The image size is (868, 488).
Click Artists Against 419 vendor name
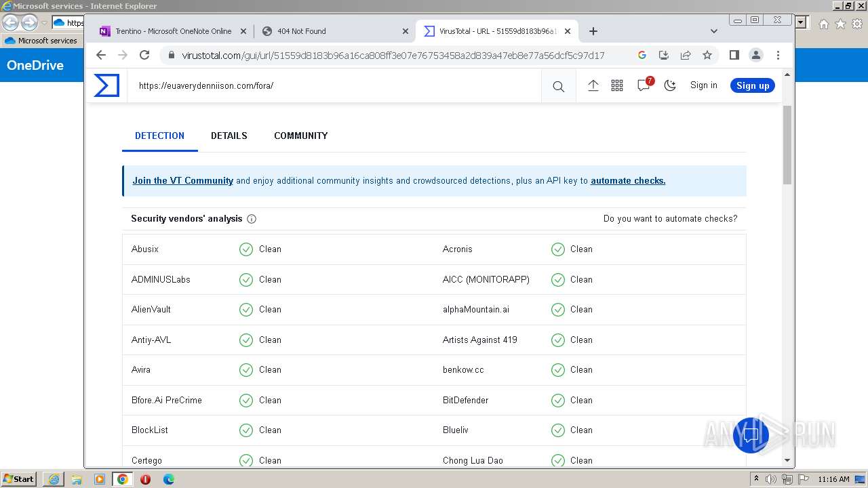coord(480,340)
